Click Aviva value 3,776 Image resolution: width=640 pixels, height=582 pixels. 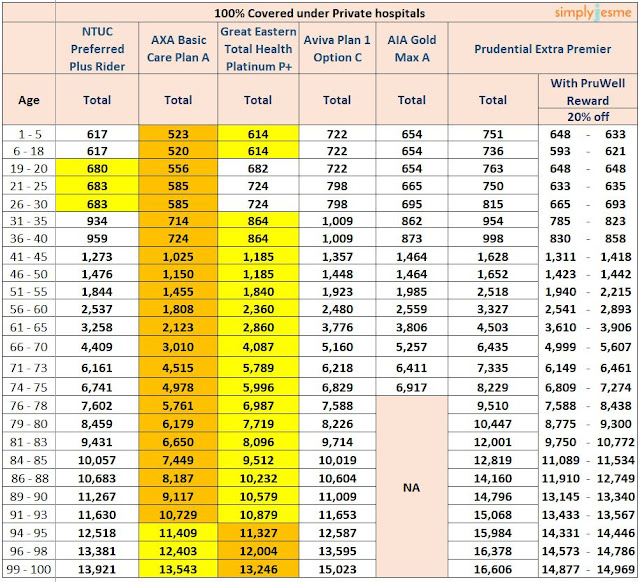click(x=337, y=327)
